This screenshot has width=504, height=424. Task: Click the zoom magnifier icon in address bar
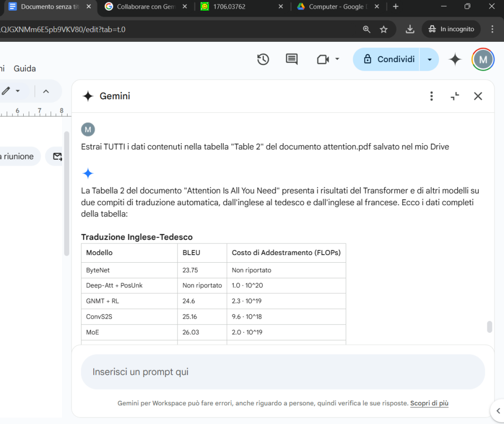point(366,29)
